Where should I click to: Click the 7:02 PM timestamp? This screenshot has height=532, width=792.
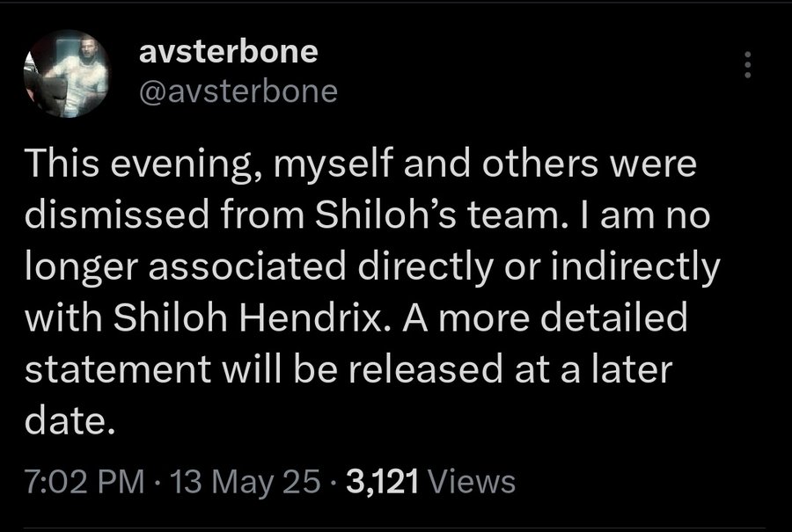[x=84, y=481]
